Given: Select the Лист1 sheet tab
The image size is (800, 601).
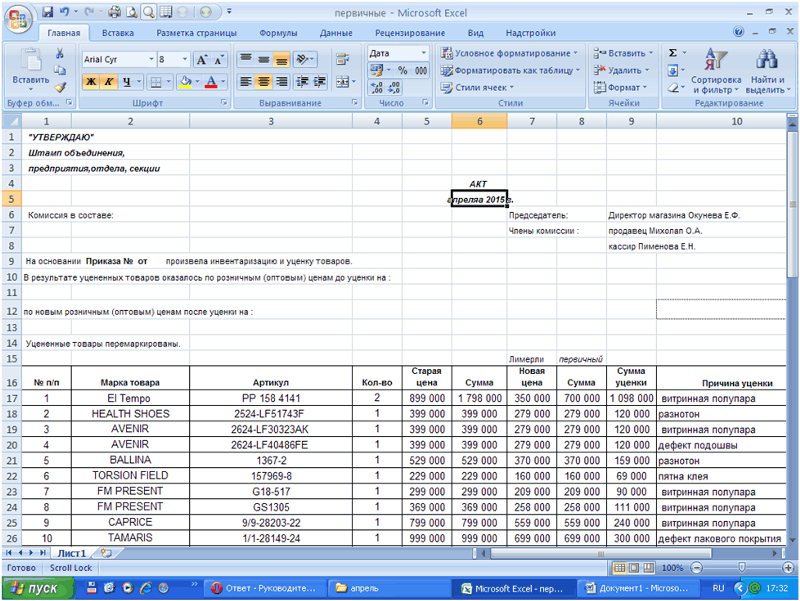Looking at the screenshot, I should click(x=72, y=553).
